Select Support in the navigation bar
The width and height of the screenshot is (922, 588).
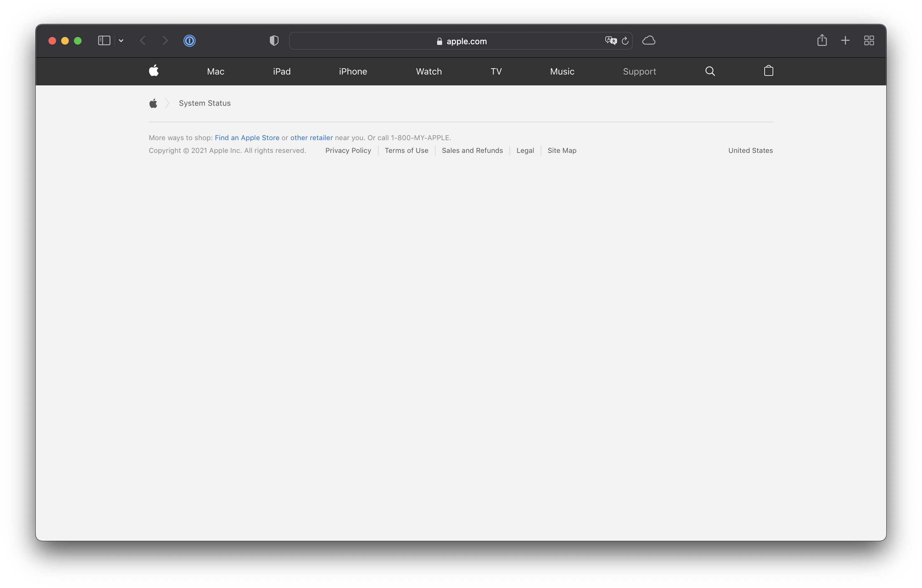(639, 71)
